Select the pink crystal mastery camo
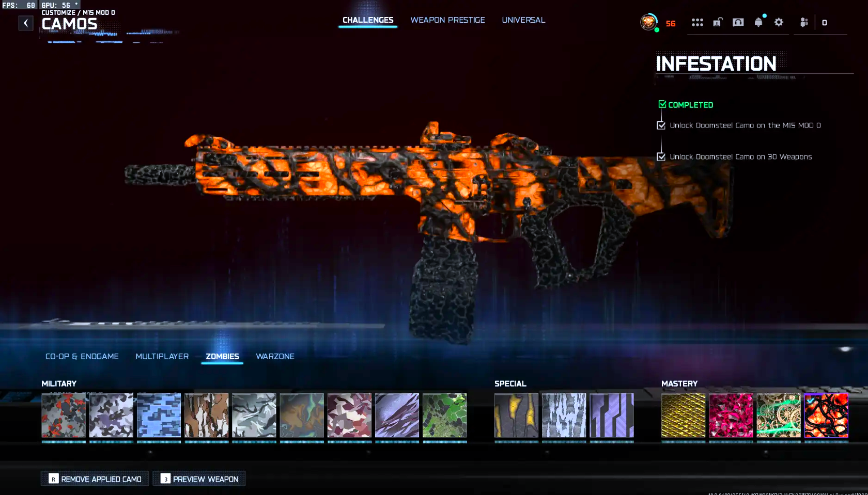This screenshot has height=495, width=868. (731, 416)
